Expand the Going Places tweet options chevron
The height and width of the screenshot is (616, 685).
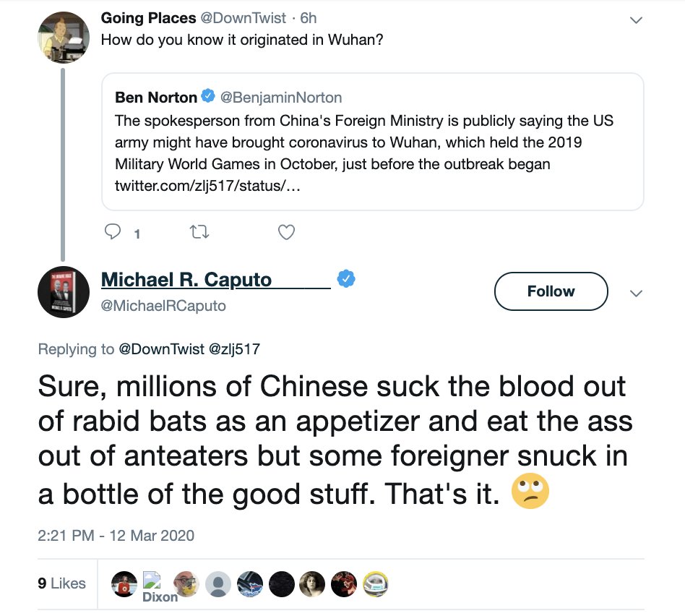click(x=636, y=20)
